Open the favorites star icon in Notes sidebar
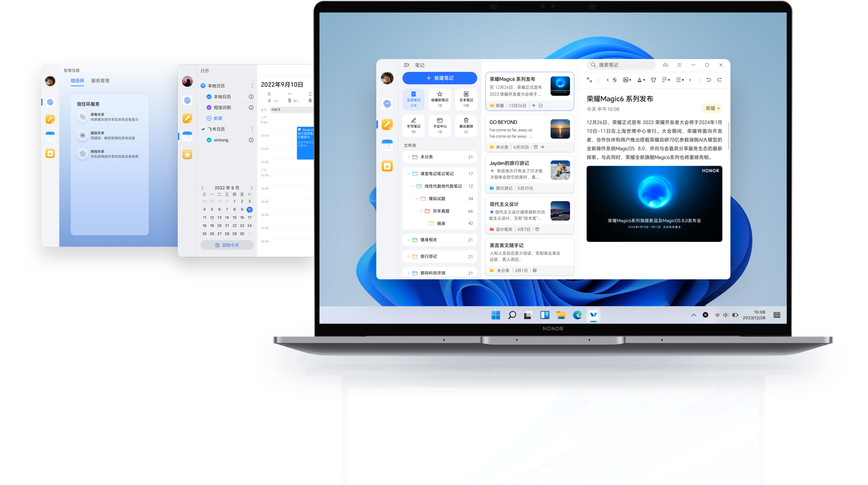Image resolution: width=868 pixels, height=485 pixels. [387, 166]
